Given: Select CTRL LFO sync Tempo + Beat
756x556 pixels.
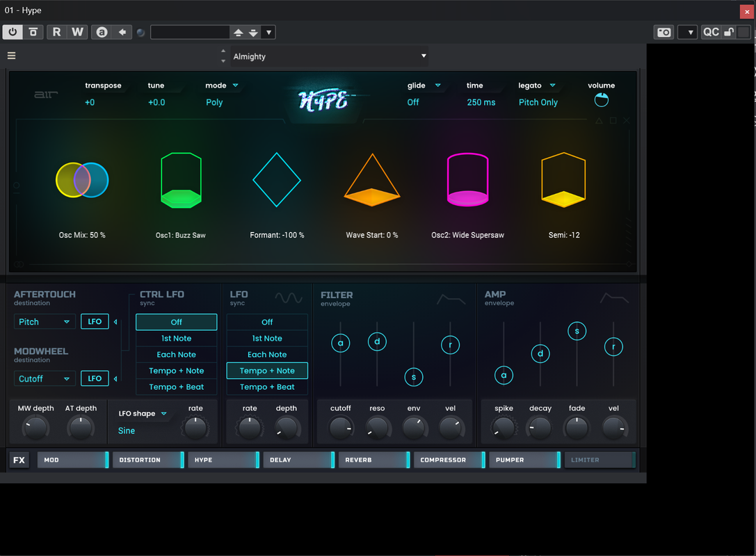Looking at the screenshot, I should point(177,387).
